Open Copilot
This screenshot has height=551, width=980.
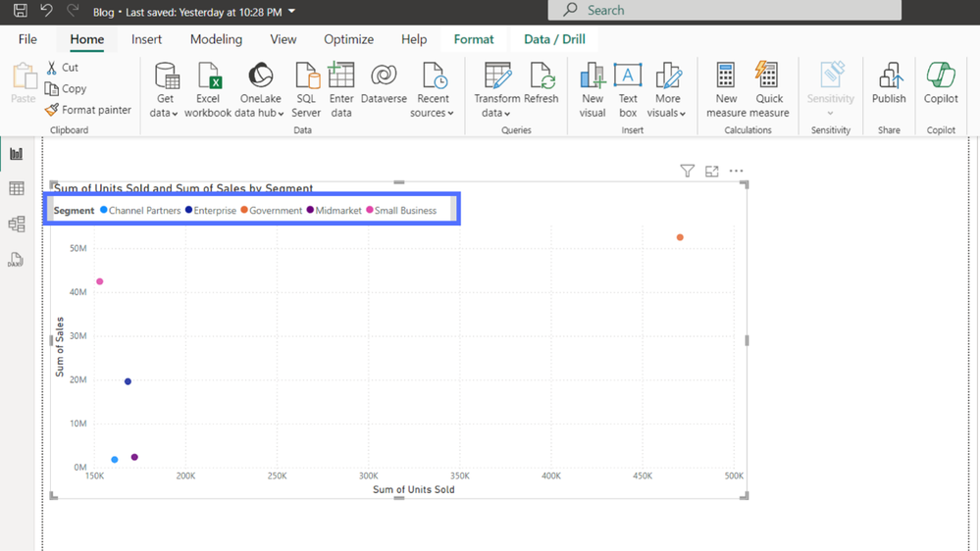(x=941, y=83)
